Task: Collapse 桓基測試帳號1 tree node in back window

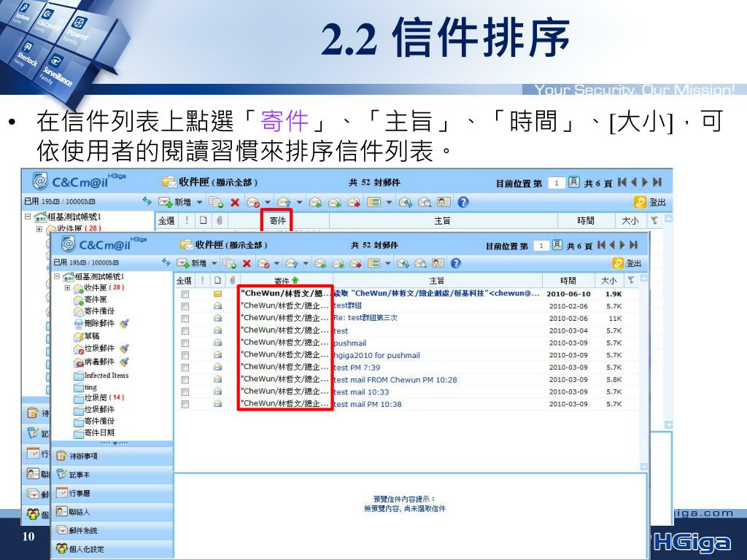Action: pyautogui.click(x=28, y=216)
